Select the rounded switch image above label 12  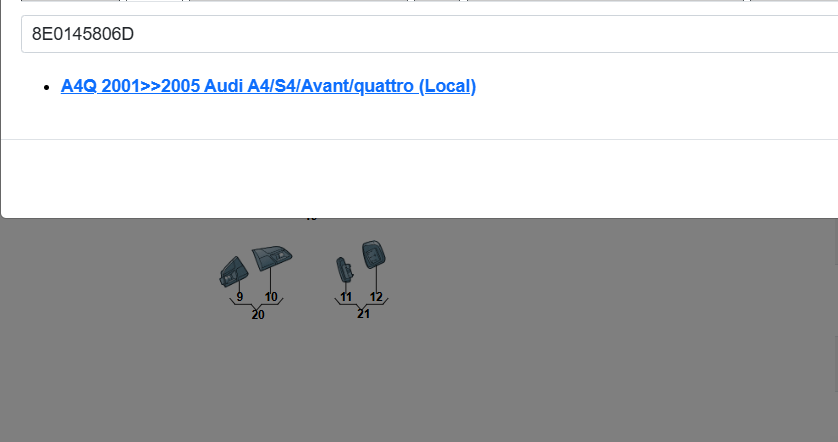coord(374,254)
